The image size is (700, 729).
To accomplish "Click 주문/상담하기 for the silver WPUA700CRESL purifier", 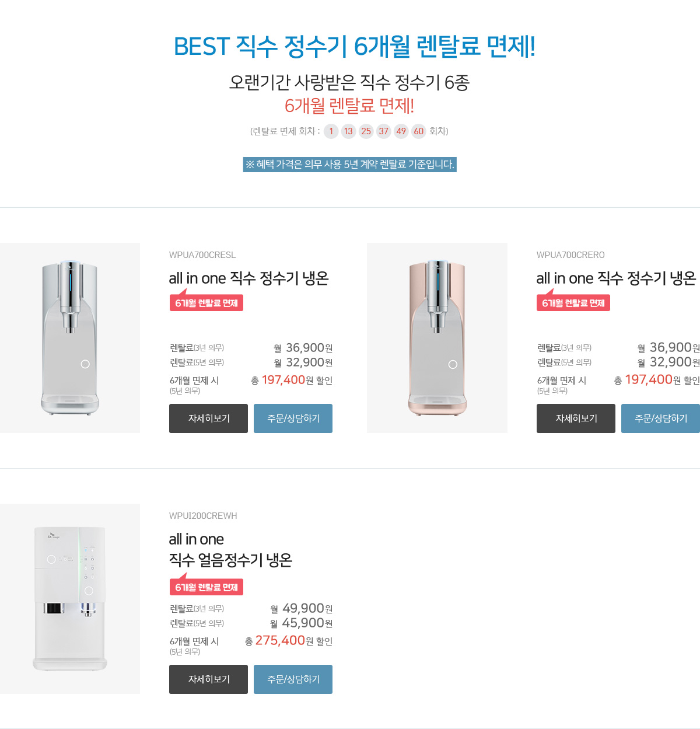I will pos(293,418).
